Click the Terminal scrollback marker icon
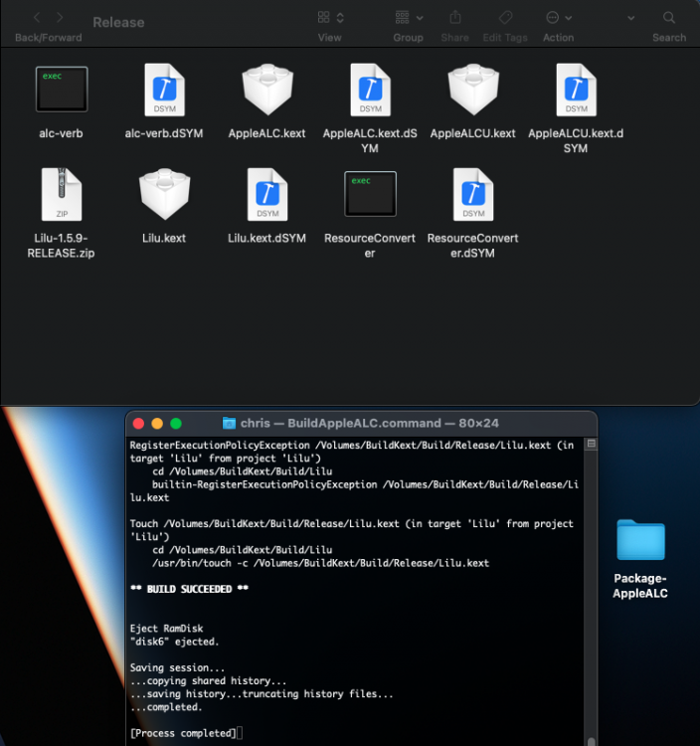This screenshot has width=700, height=746. [591, 444]
